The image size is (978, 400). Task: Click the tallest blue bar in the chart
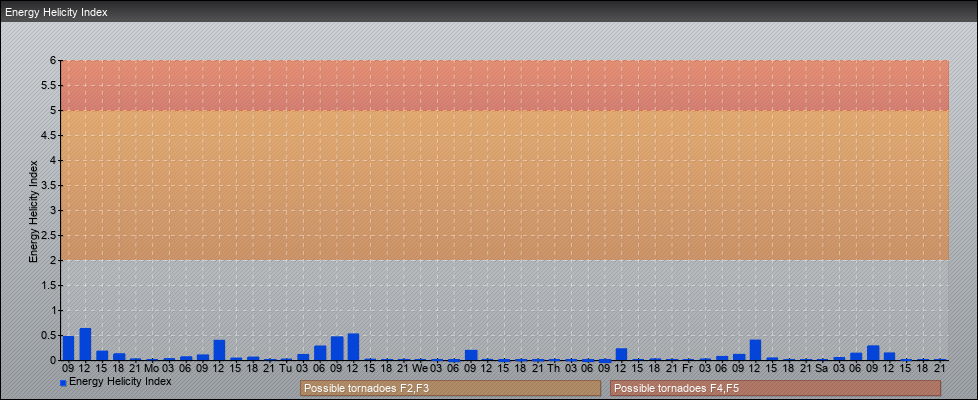85,344
